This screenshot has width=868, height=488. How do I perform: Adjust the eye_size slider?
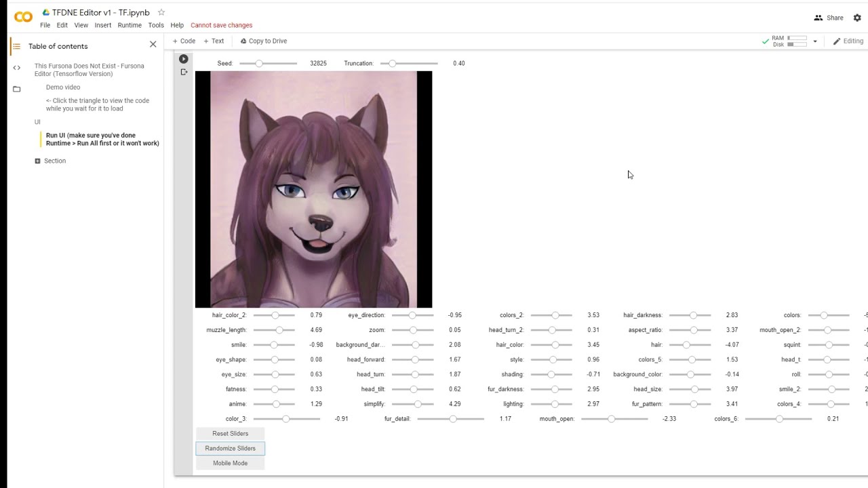(x=274, y=375)
